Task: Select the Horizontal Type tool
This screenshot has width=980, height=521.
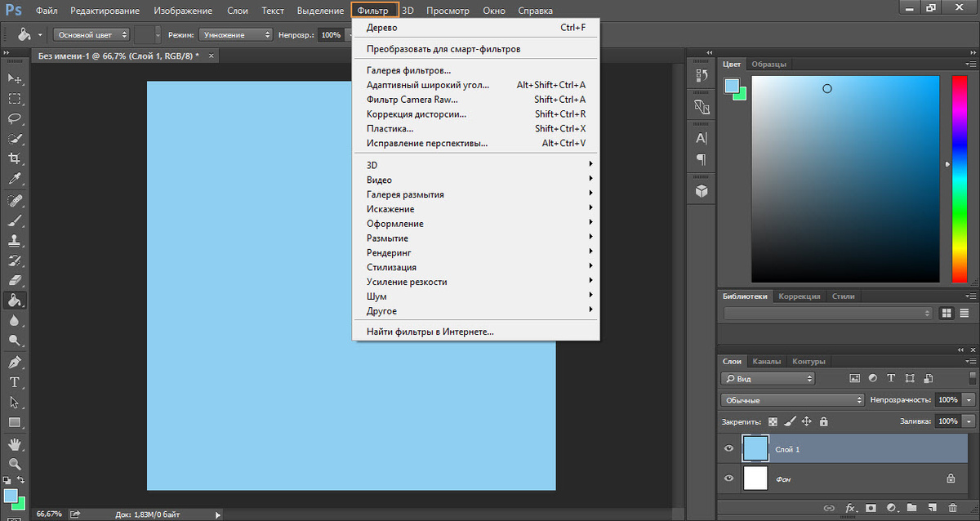Action: 15,382
